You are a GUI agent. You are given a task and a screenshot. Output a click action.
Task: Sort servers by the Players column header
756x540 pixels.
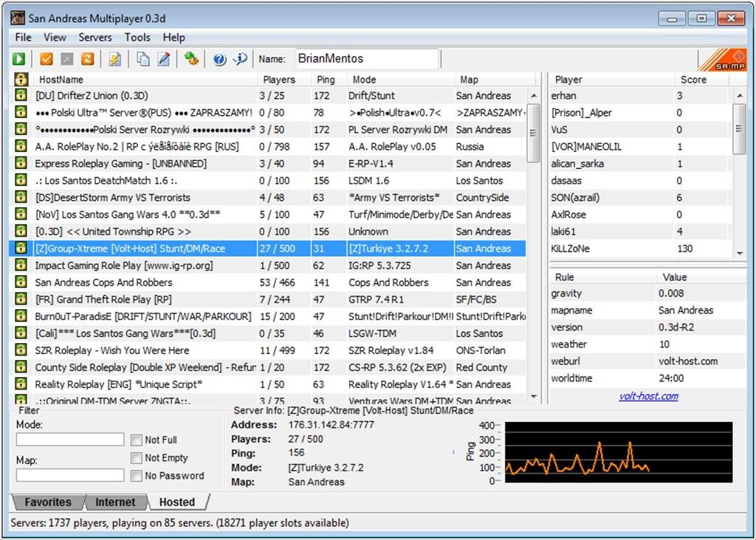(283, 80)
